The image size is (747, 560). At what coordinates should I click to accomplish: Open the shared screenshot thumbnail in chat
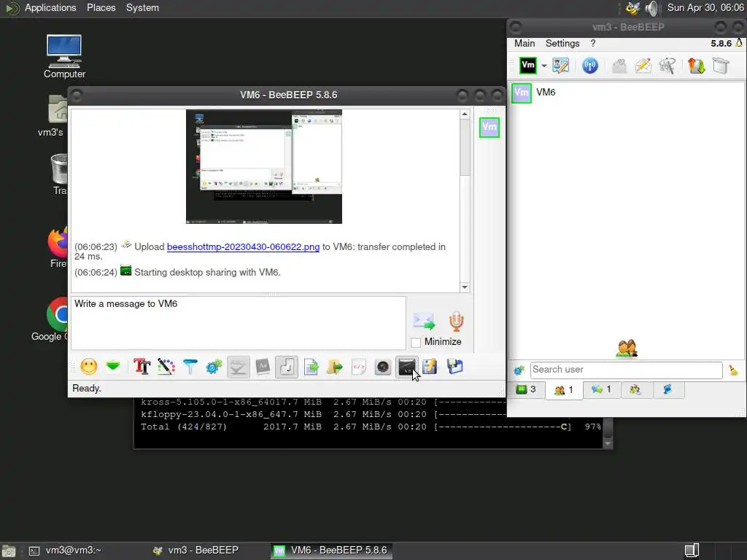click(x=263, y=166)
